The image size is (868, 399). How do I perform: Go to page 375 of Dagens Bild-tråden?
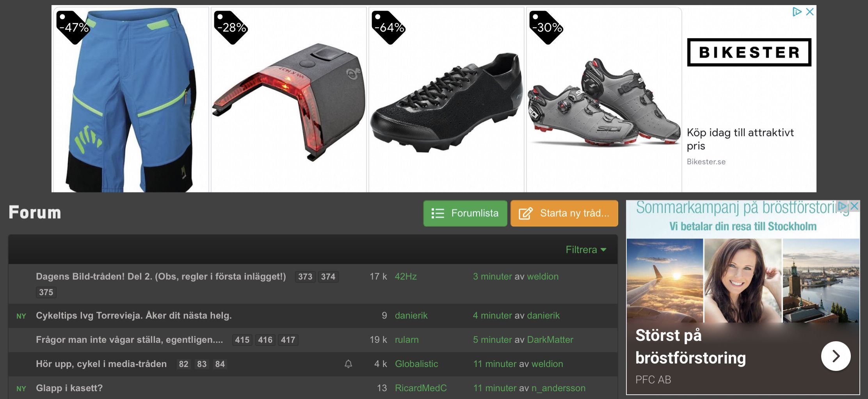click(x=46, y=292)
